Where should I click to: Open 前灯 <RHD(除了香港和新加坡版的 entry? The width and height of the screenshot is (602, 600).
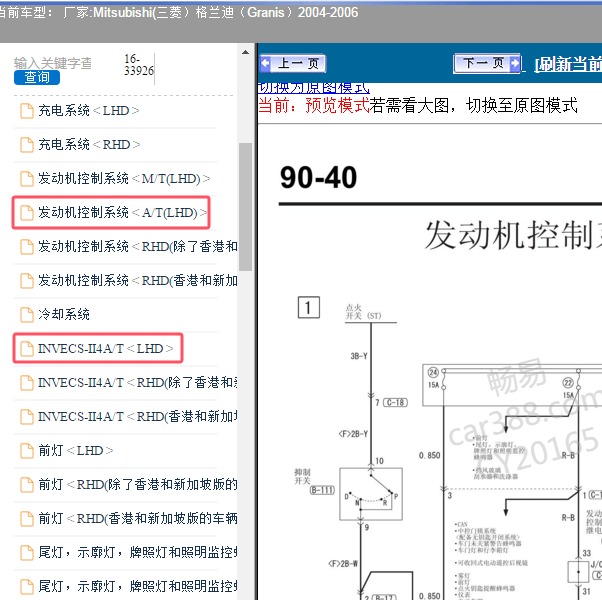(137, 484)
